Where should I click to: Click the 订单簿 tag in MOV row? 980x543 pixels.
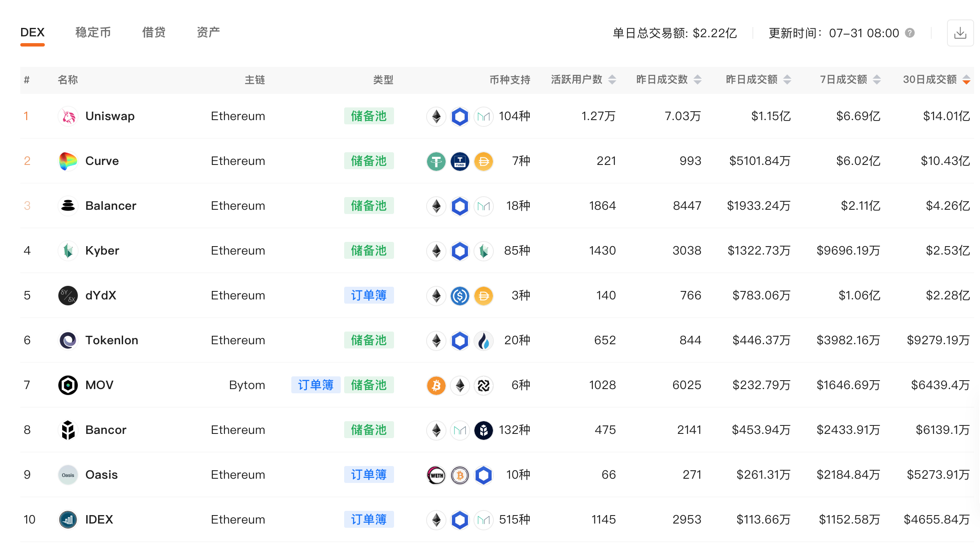point(316,385)
